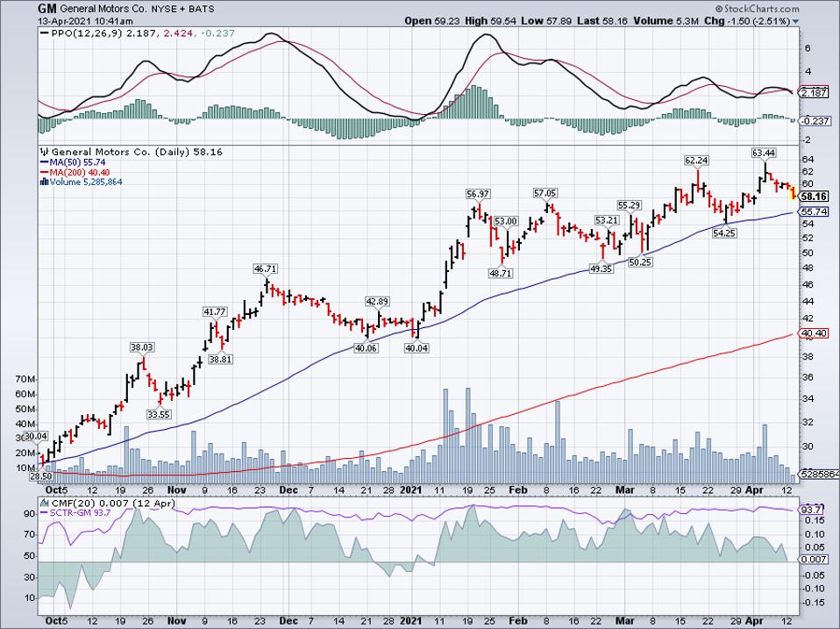Select the MA(50) legend entry
Image resolution: width=840 pixels, height=629 pixels.
(x=72, y=162)
